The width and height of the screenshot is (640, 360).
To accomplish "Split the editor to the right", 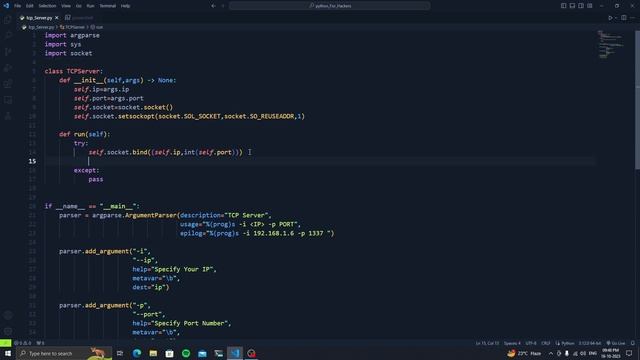I will tap(624, 18).
